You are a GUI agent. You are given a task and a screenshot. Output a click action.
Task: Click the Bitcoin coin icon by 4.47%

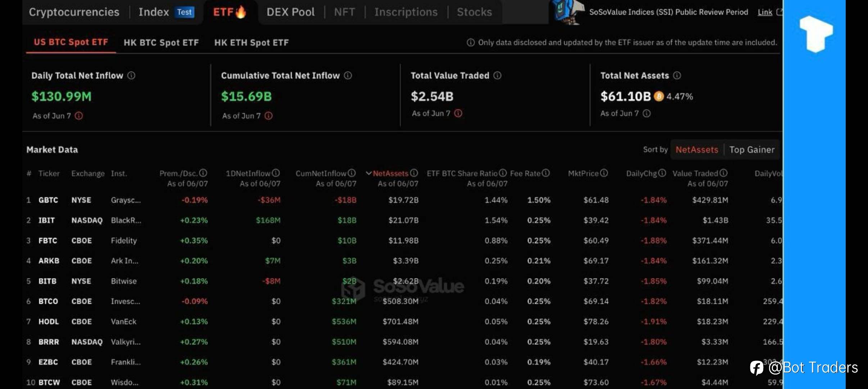(659, 97)
